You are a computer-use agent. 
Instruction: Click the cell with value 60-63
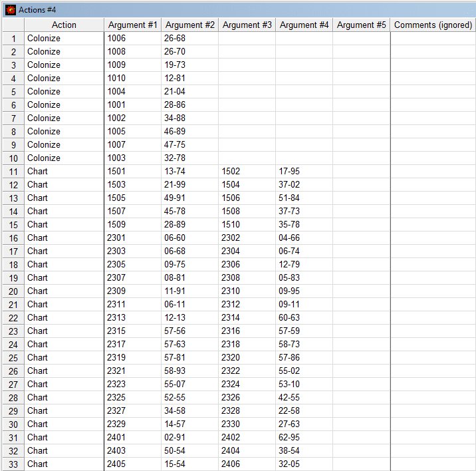tap(304, 318)
